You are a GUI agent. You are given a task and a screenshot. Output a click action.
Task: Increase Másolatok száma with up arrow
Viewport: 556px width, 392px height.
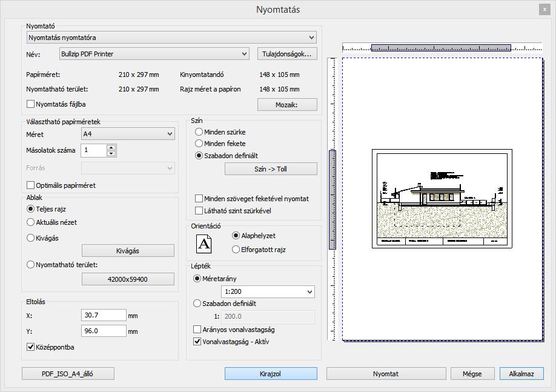click(111, 147)
